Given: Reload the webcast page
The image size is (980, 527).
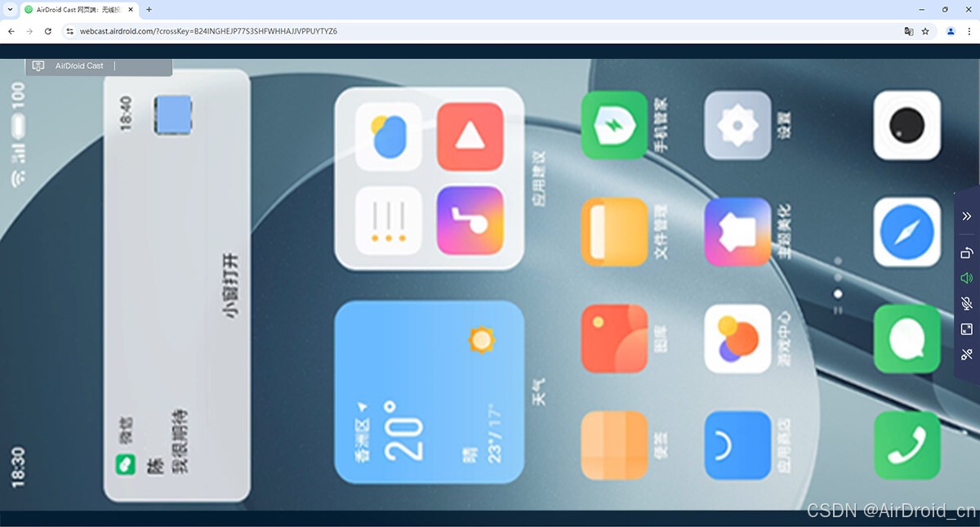Looking at the screenshot, I should click(x=48, y=31).
